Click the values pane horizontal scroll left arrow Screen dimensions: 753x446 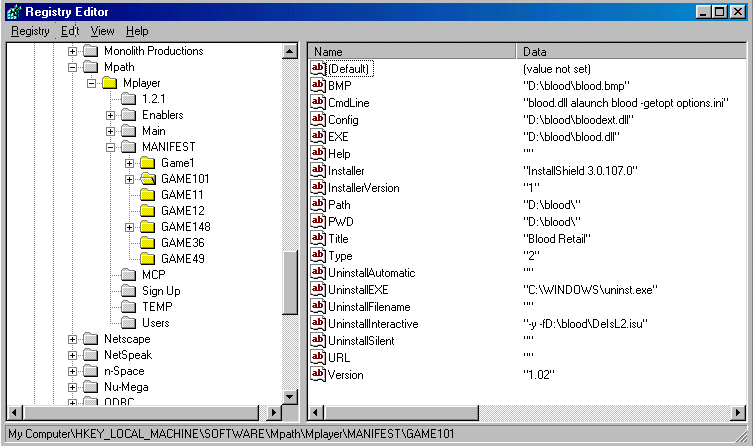pyautogui.click(x=316, y=412)
